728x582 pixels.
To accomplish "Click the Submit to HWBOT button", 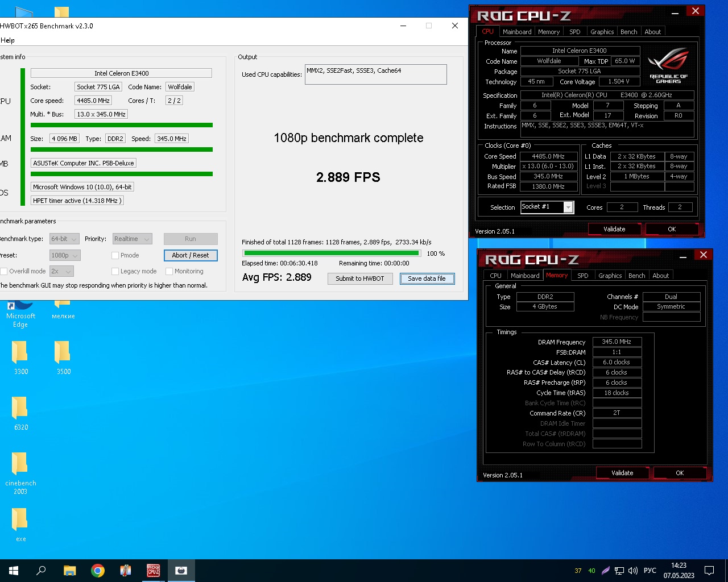I will 360,278.
